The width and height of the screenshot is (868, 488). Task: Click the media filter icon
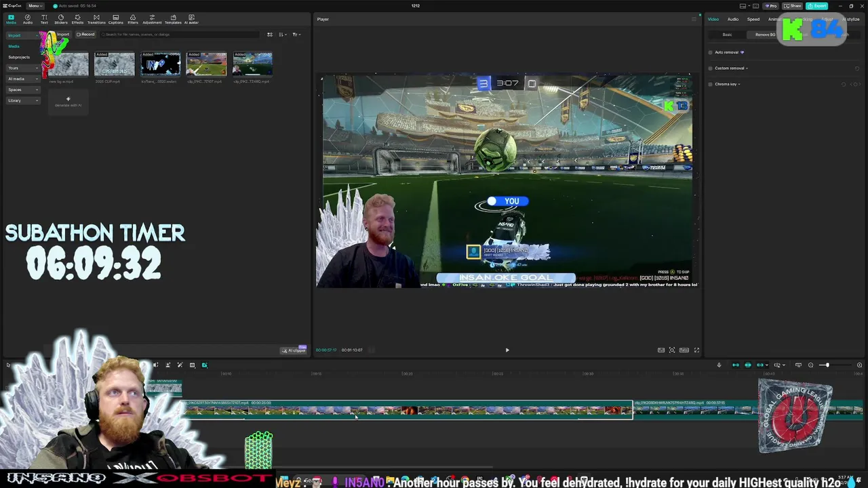tap(269, 35)
